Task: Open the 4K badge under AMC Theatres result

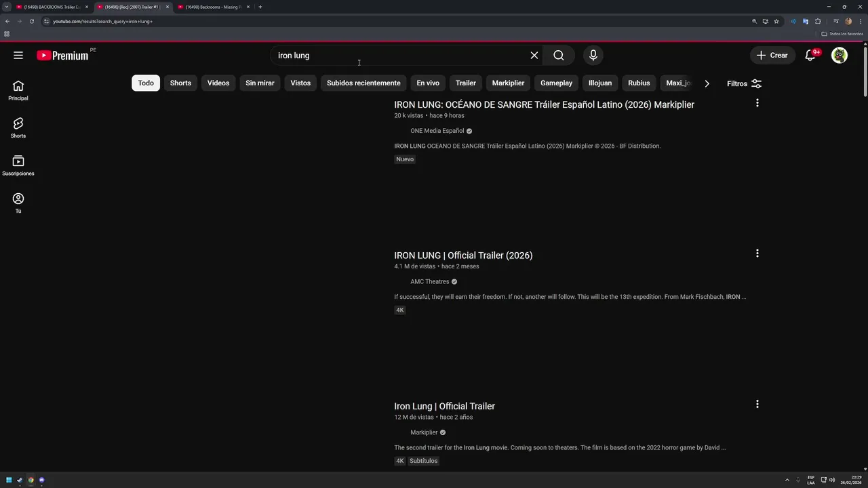Action: pyautogui.click(x=400, y=310)
